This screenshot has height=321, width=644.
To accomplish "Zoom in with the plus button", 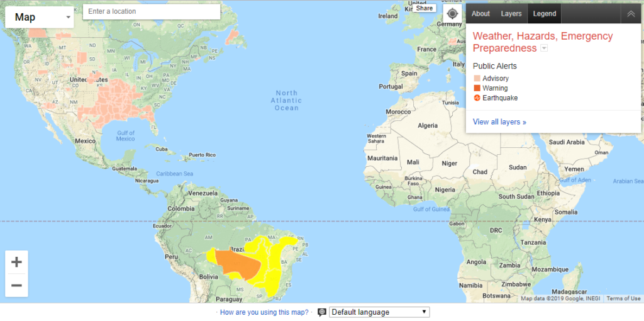I will point(16,262).
